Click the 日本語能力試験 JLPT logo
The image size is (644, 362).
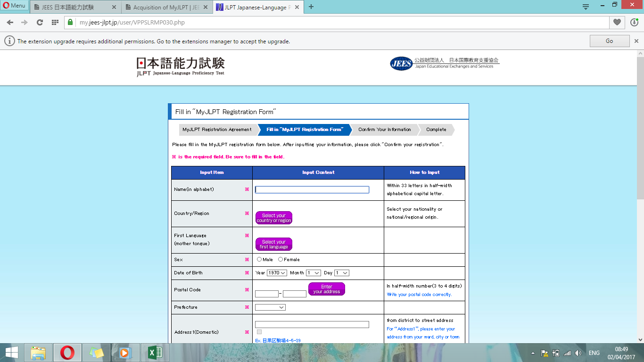[181, 66]
